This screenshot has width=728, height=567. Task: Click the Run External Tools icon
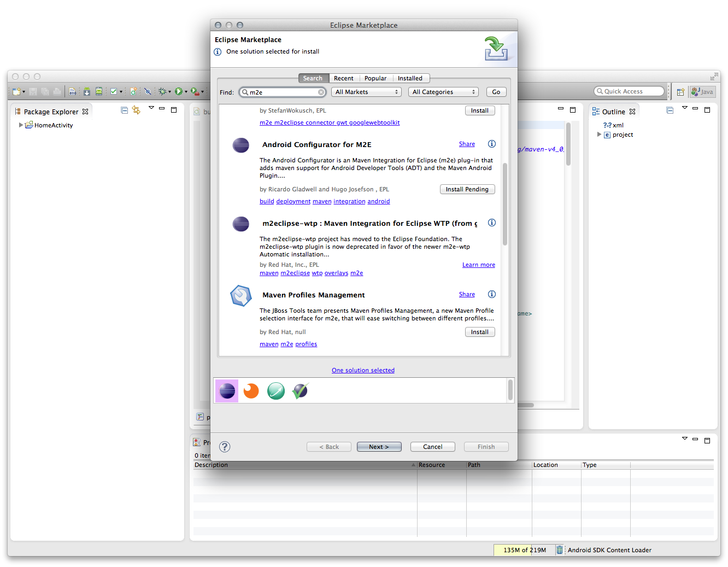tap(195, 91)
